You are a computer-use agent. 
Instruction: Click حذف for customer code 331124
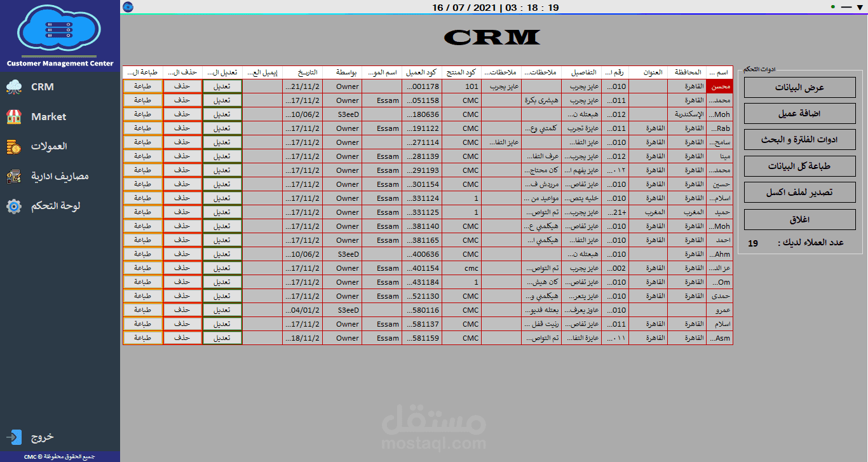pyautogui.click(x=182, y=198)
